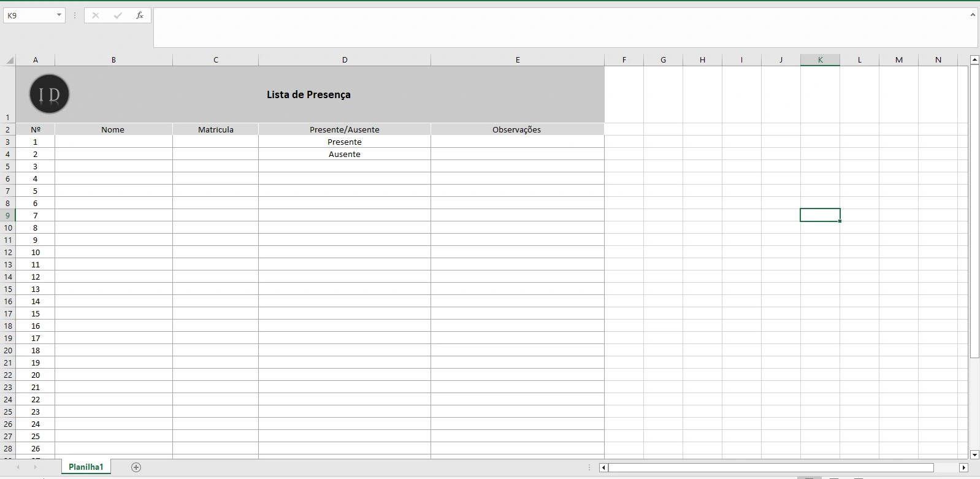Image resolution: width=980 pixels, height=479 pixels.
Task: Click the Name Box showing K9
Action: 29,15
